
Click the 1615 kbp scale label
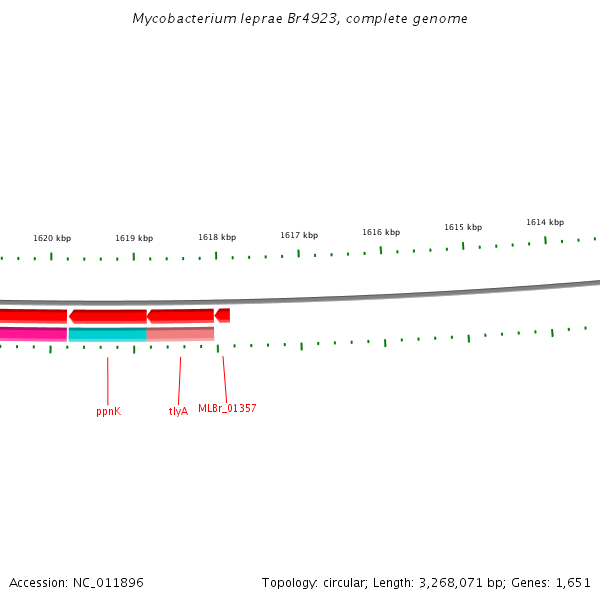click(463, 227)
